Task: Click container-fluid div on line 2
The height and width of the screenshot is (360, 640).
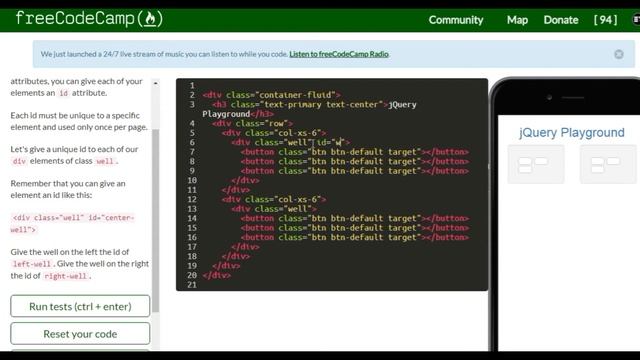Action: pos(271,95)
